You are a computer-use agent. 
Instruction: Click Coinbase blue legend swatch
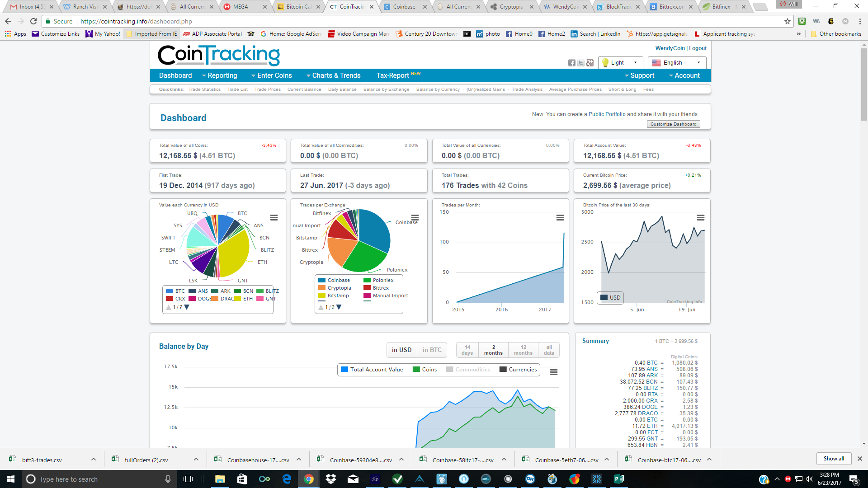(x=322, y=281)
